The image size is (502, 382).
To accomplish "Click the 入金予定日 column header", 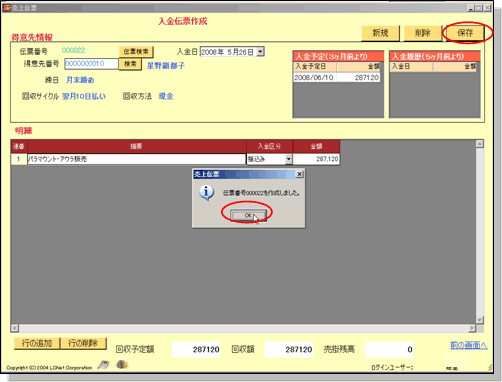I will coord(315,66).
